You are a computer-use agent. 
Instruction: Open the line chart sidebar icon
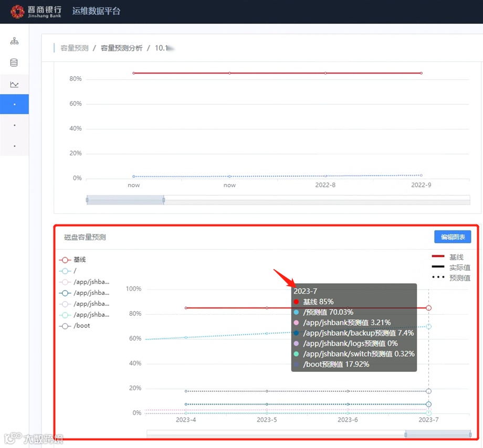[x=14, y=84]
